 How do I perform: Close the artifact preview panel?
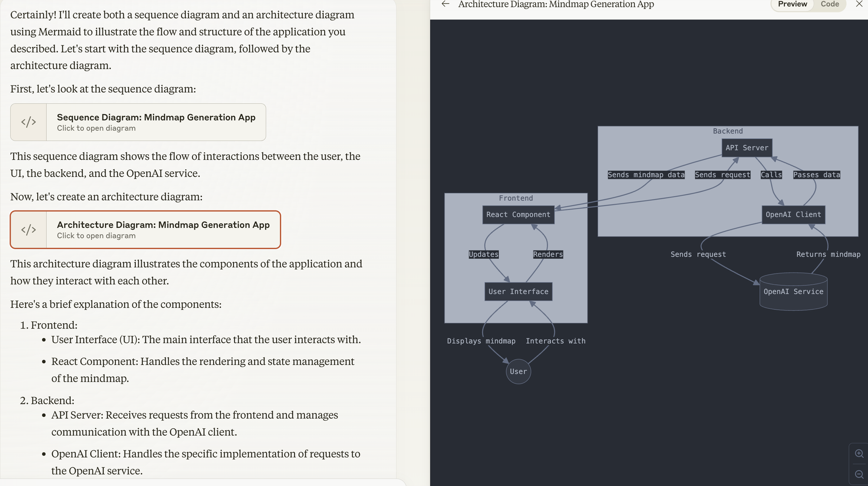pos(859,4)
